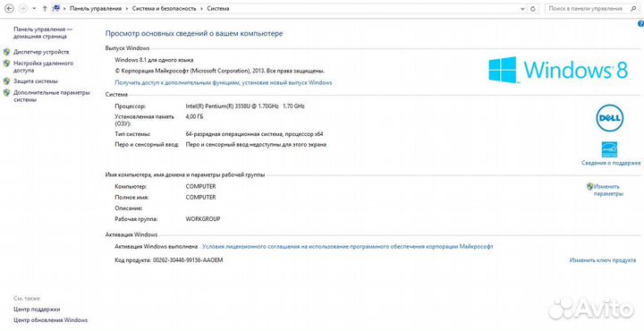Open 'Дополнительные параметры системы' link
This screenshot has width=644, height=331.
click(x=52, y=96)
